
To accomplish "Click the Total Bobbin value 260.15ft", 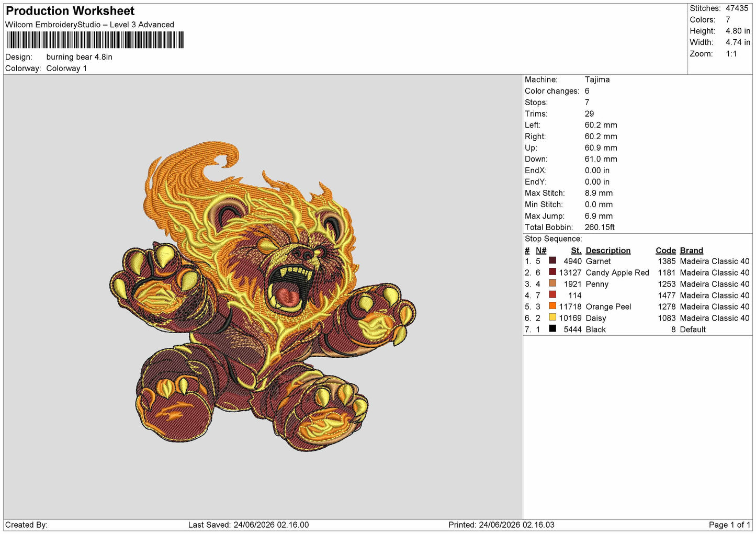I will pos(600,228).
